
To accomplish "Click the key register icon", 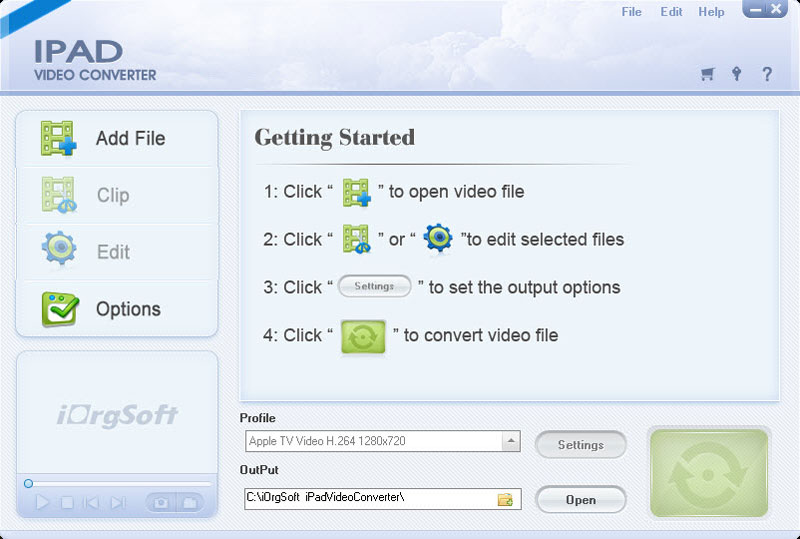I will [737, 74].
